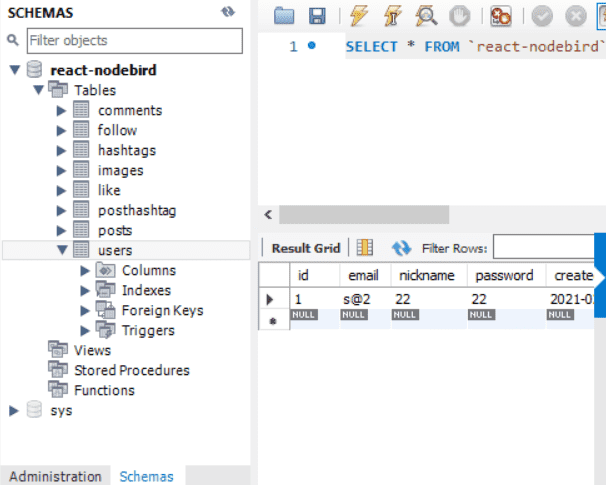Expand users Triggers node
606x485 pixels.
[x=85, y=330]
